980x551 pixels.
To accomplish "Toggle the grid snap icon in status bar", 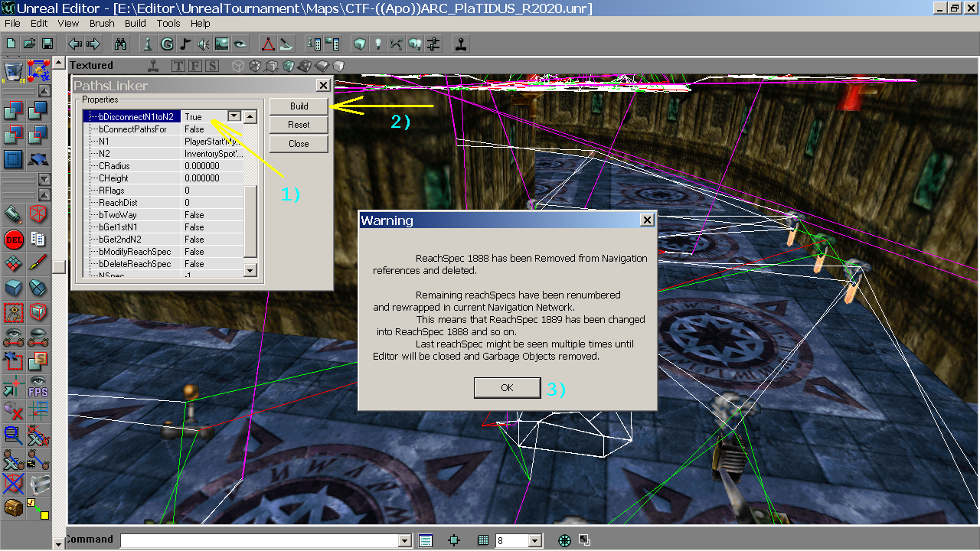I will tap(483, 540).
